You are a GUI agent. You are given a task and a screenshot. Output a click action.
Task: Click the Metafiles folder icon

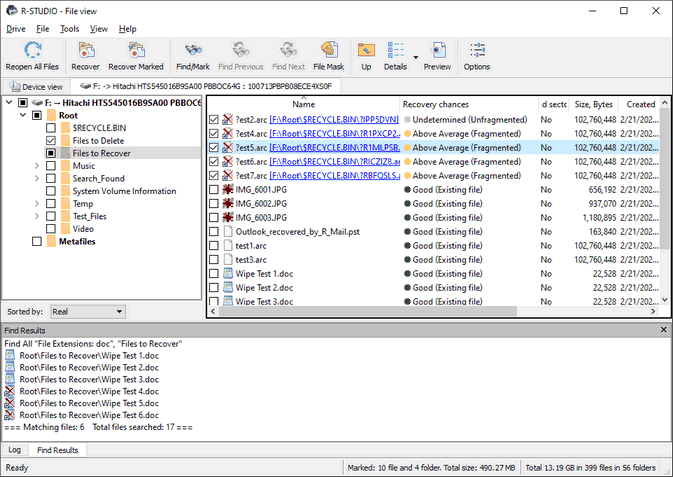point(52,241)
